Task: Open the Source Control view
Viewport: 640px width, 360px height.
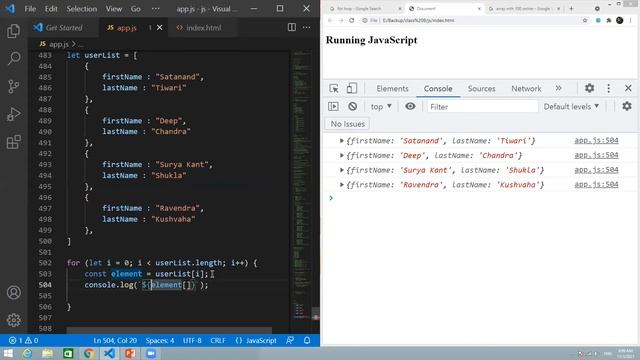Action: (13, 86)
